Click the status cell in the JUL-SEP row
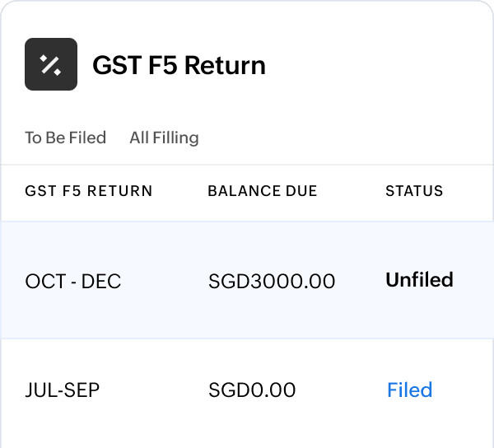 409,390
